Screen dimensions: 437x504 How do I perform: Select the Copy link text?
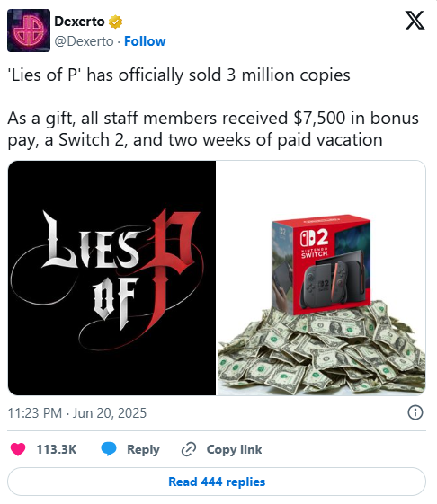coord(235,449)
